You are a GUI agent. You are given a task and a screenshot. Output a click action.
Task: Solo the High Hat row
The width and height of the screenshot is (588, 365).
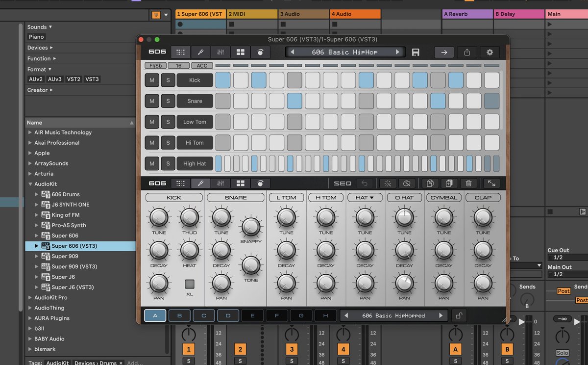pyautogui.click(x=168, y=163)
